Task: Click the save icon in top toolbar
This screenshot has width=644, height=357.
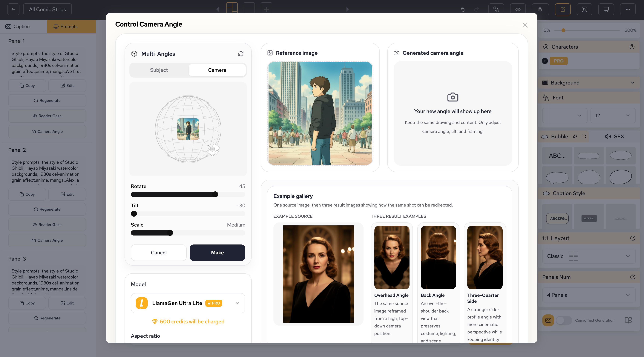Action: click(x=540, y=9)
